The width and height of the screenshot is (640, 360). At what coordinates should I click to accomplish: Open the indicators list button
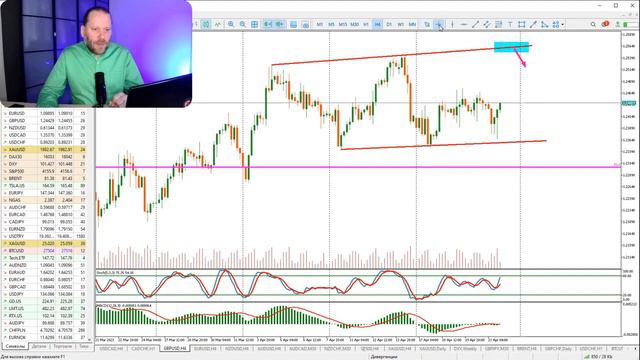[x=293, y=24]
